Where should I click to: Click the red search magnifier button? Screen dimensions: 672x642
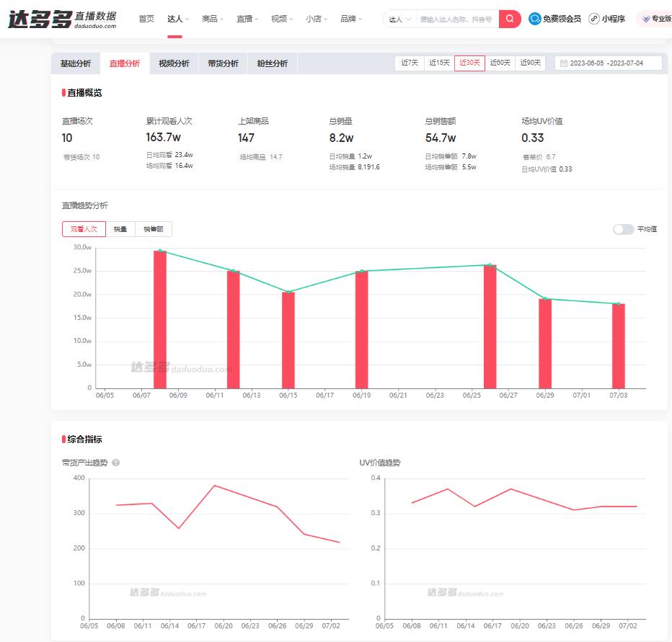click(510, 19)
